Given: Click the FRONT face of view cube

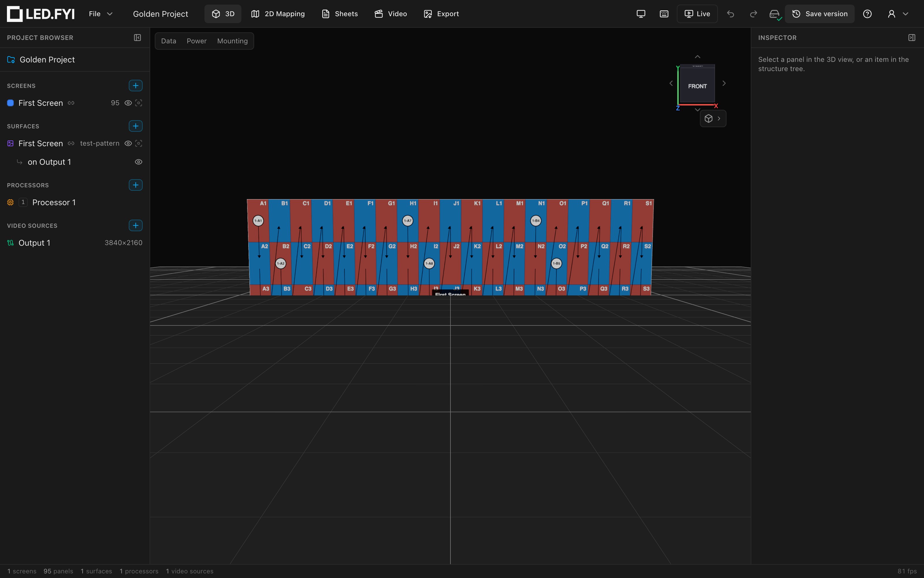Looking at the screenshot, I should pos(697,86).
